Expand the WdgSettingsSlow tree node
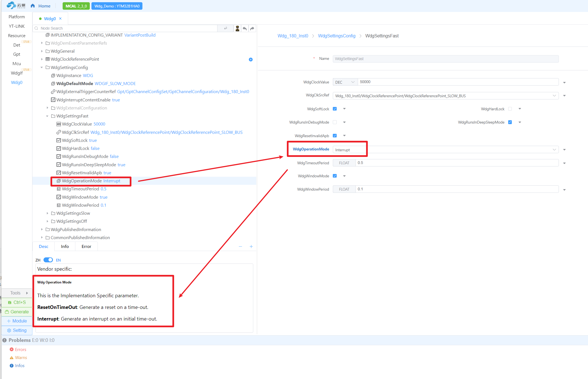 coord(47,213)
